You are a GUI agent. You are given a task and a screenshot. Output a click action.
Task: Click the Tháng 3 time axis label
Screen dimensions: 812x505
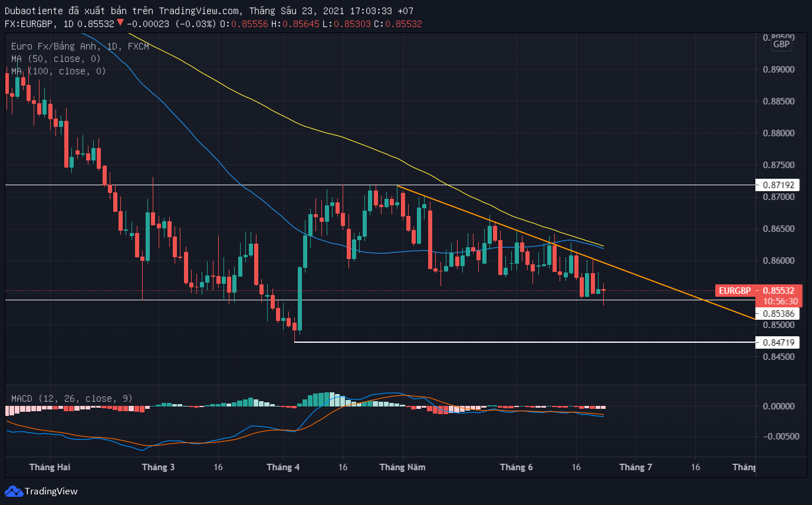158,467
